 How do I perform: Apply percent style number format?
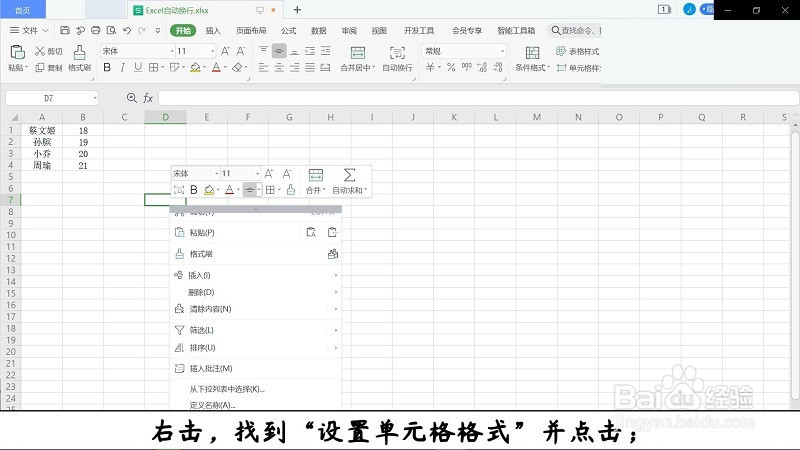(x=451, y=67)
